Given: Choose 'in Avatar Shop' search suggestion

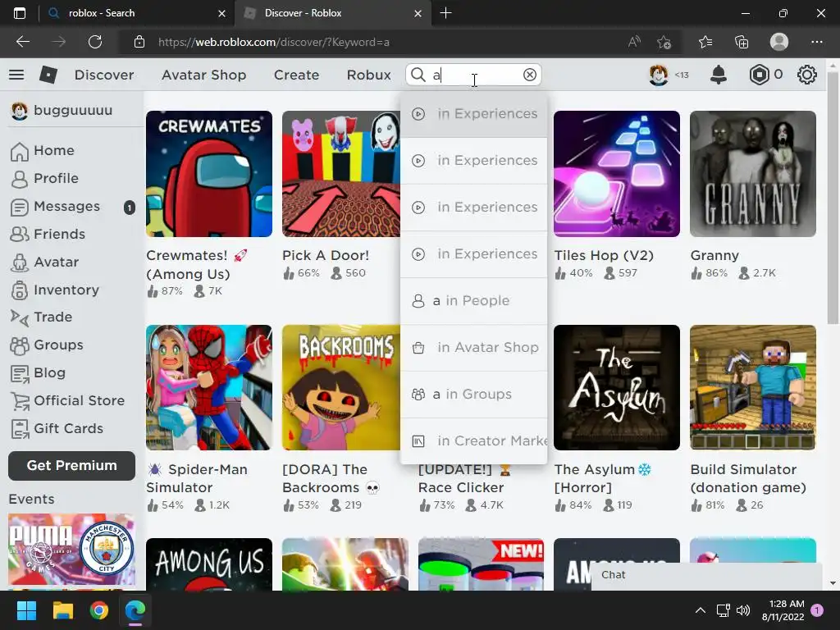Looking at the screenshot, I should (473, 347).
